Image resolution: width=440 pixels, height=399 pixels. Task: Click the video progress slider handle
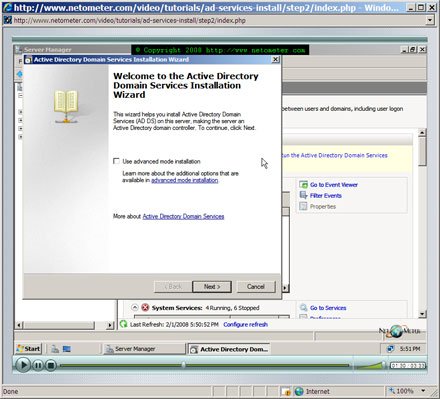click(x=183, y=365)
